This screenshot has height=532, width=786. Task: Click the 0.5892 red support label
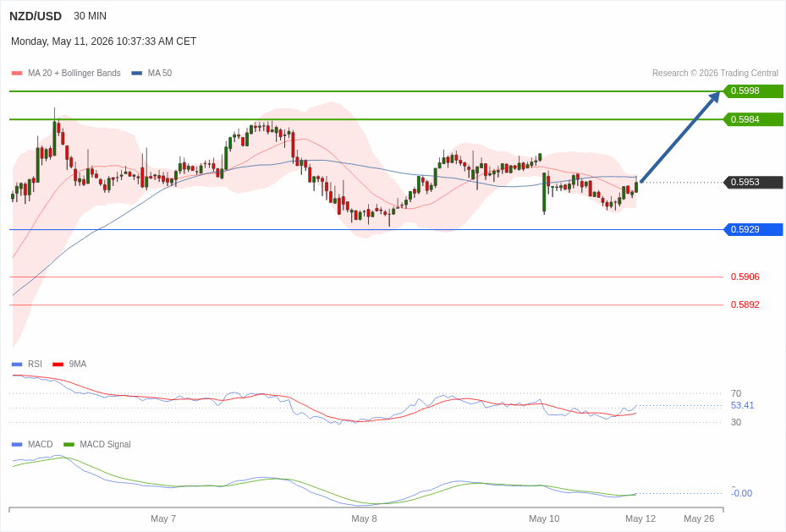745,305
